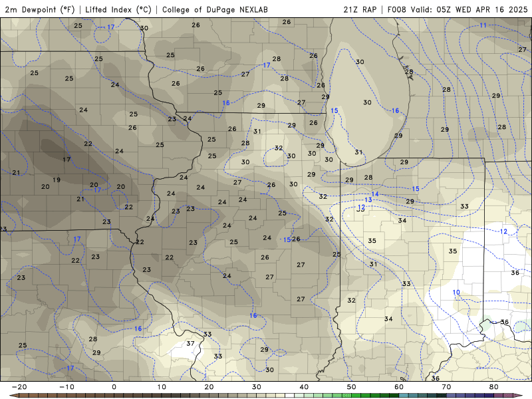This screenshot has width=532, height=399.
Task: Click the "21Z RAP" model run text
Action: tap(360, 9)
